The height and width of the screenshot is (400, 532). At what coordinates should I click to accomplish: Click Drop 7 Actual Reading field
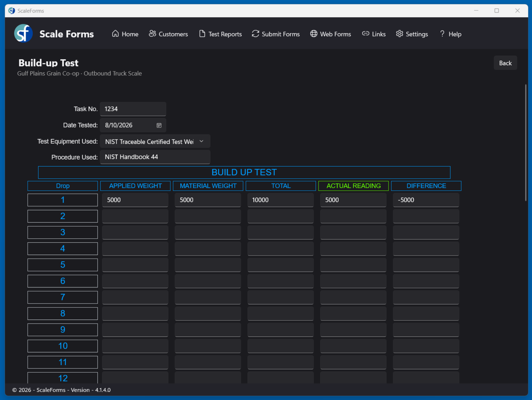[x=353, y=297]
